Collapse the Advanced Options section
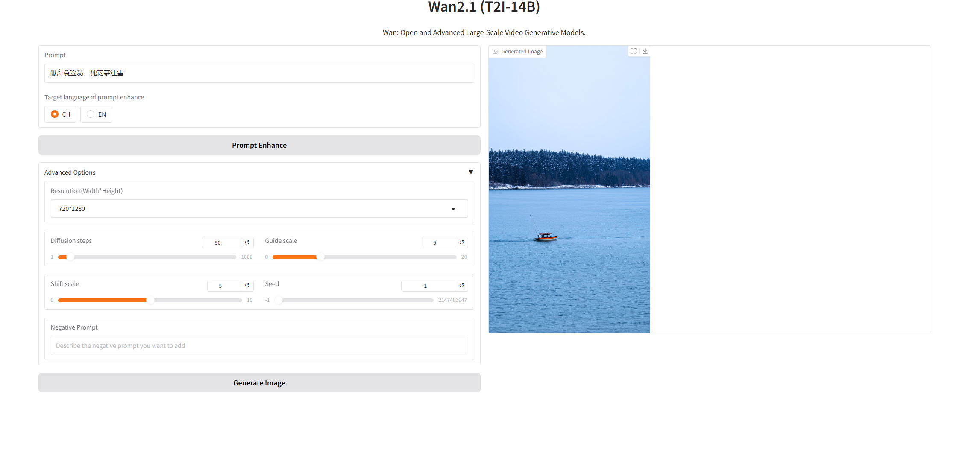Image resolution: width=980 pixels, height=461 pixels. click(471, 172)
